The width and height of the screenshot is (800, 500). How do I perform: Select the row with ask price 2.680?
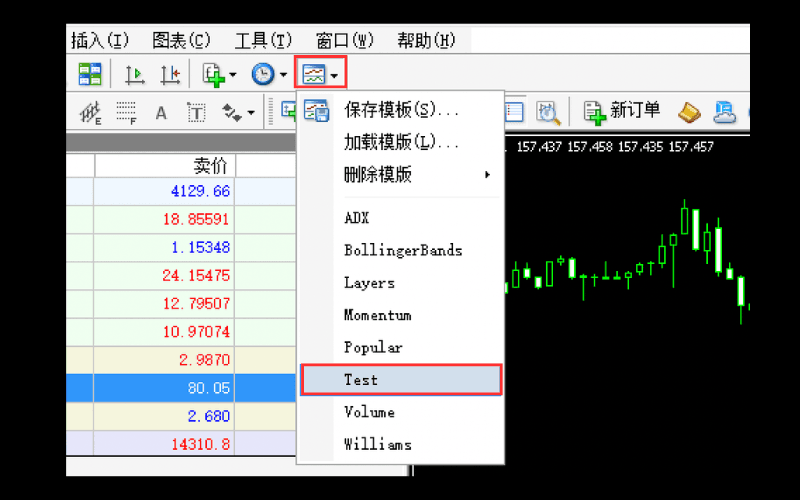(181, 416)
